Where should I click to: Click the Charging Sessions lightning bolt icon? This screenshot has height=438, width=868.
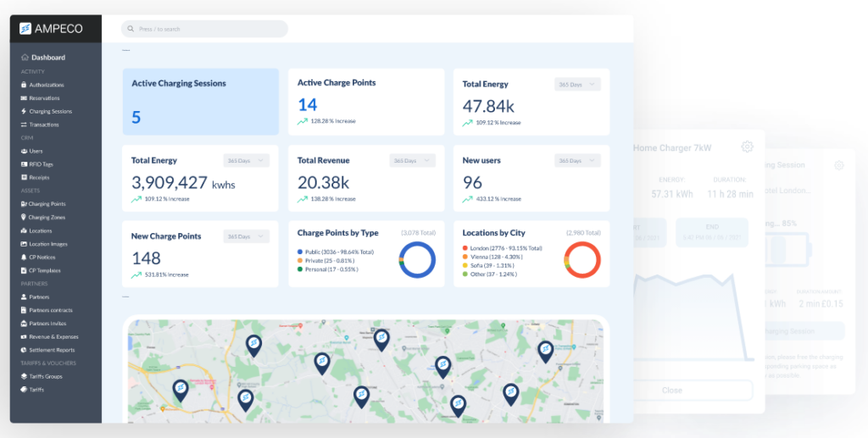[x=24, y=111]
